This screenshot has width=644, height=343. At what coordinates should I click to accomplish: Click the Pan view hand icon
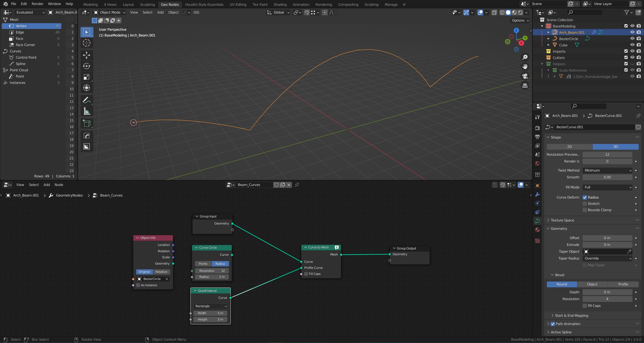pos(525,67)
